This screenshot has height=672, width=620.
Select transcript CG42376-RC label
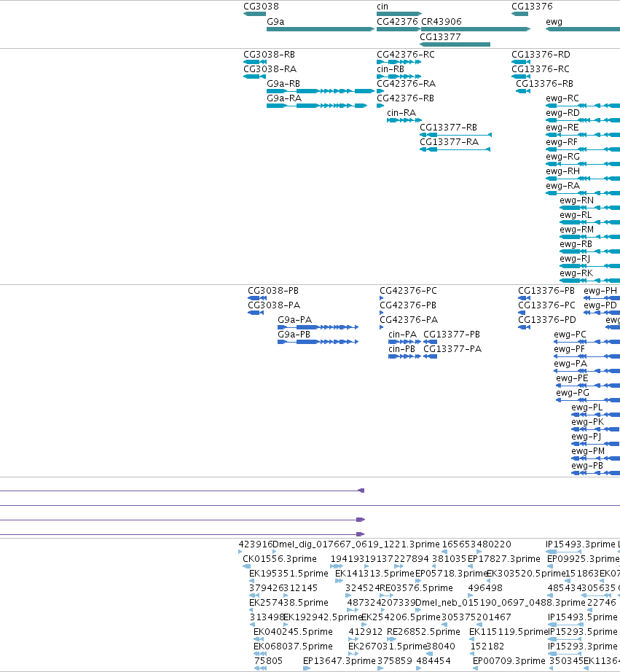point(406,55)
